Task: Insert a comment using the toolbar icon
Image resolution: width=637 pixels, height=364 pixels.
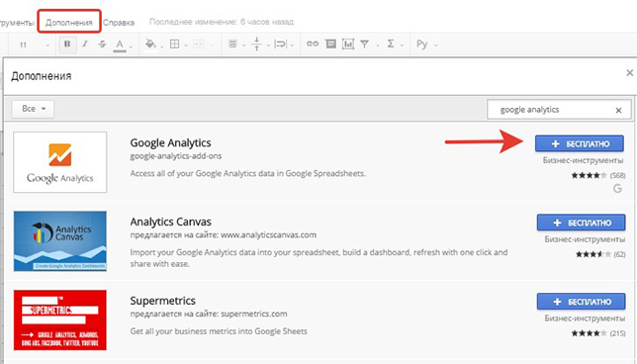Action: point(330,44)
